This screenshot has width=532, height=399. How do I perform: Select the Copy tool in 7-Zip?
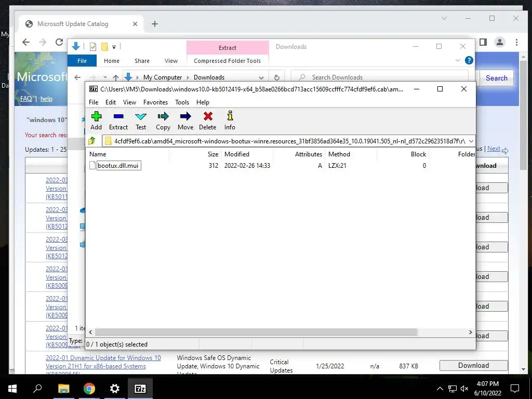(x=163, y=121)
